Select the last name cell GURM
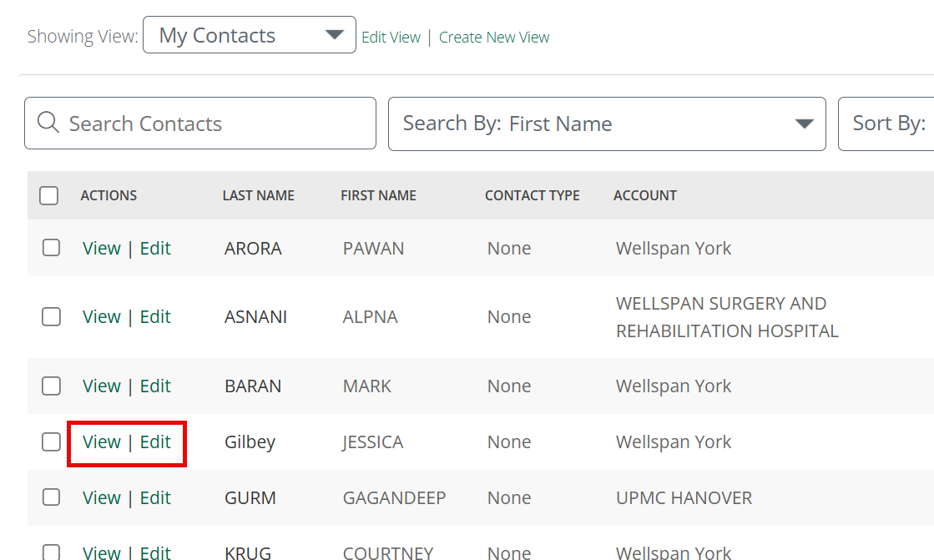This screenshot has width=934, height=560. click(250, 497)
